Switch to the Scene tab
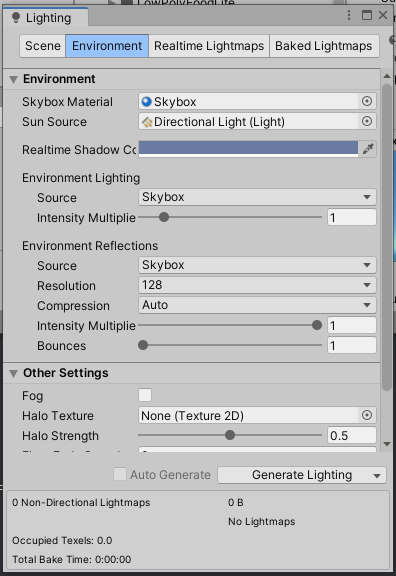 tap(43, 46)
